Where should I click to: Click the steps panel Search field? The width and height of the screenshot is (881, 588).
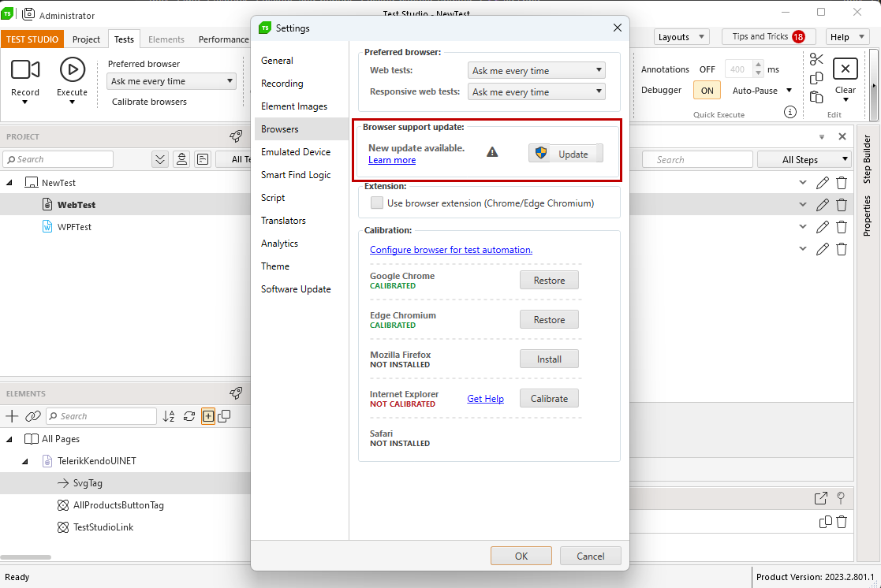tap(697, 159)
